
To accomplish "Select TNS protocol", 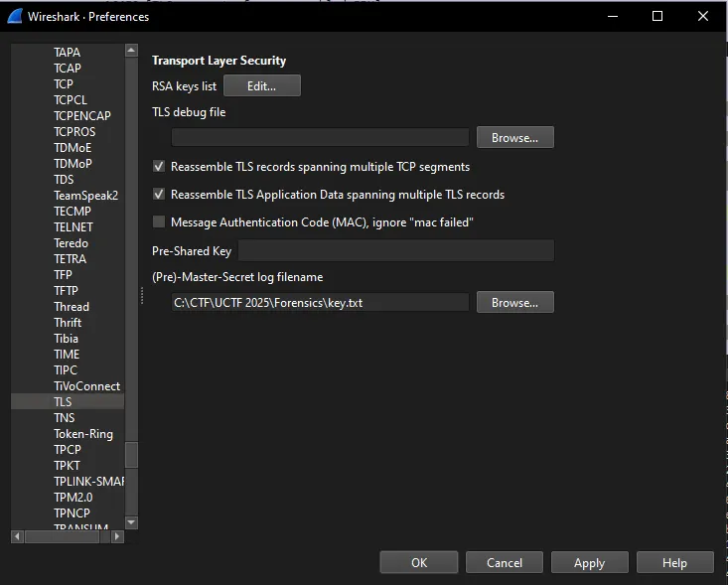I will pyautogui.click(x=65, y=418).
